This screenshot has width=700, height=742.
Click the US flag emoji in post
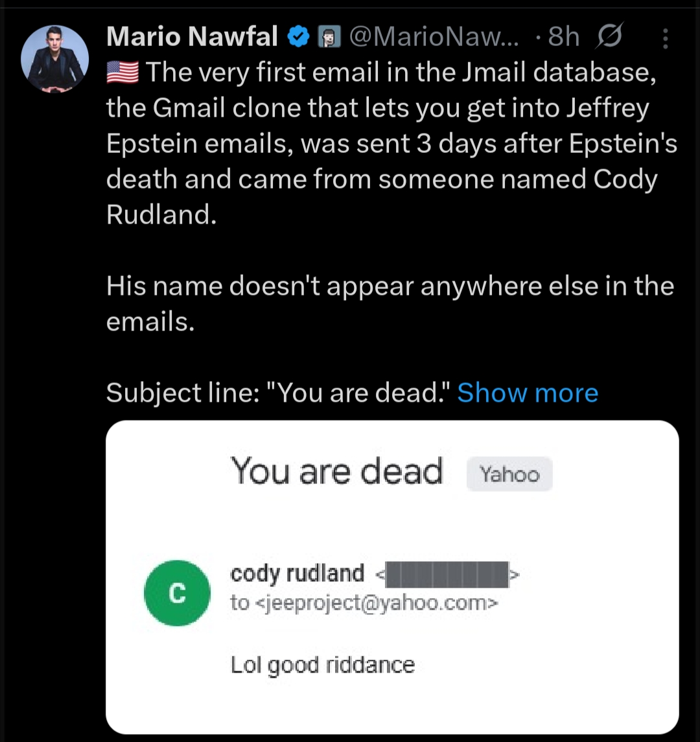pyautogui.click(x=122, y=74)
